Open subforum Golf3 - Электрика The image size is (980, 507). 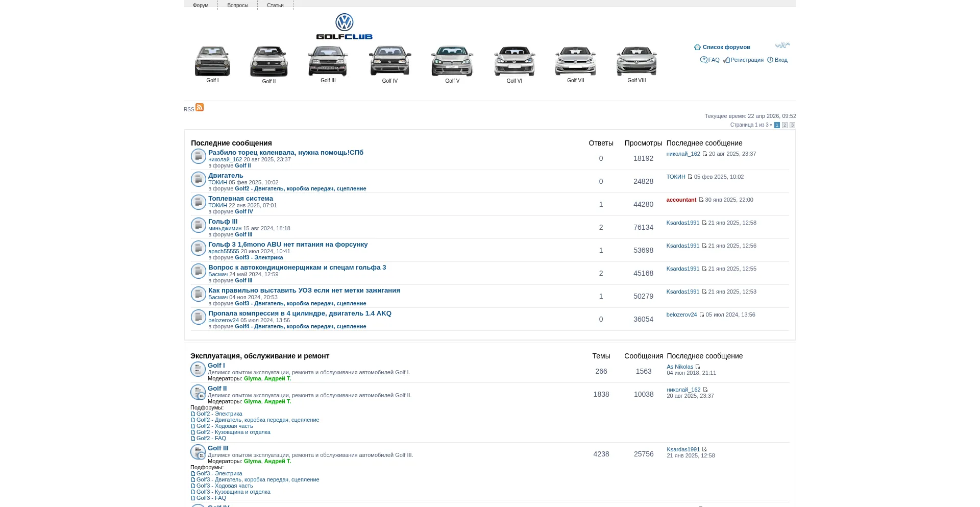pos(219,473)
